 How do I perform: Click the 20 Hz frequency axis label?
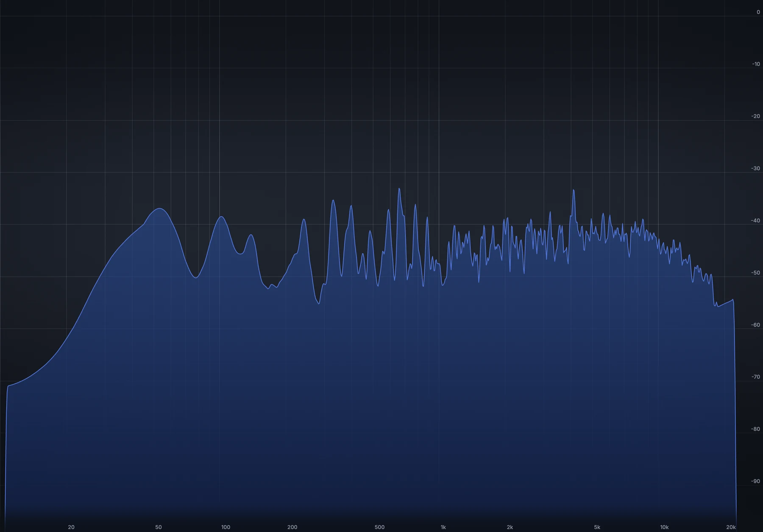(71, 527)
